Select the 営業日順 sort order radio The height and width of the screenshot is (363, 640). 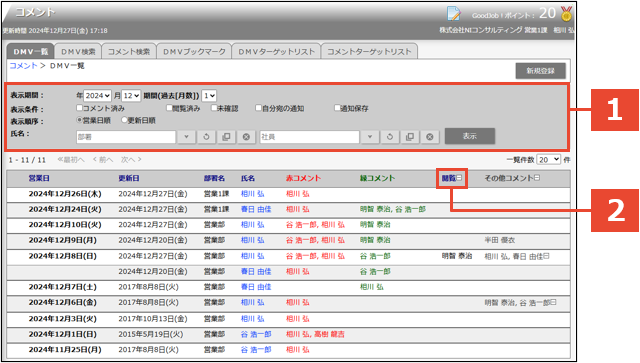tap(80, 120)
